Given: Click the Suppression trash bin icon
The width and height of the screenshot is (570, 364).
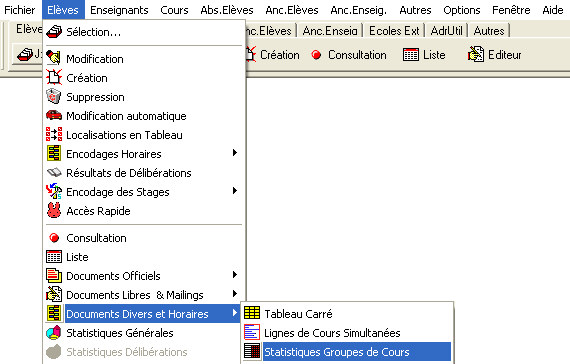Looking at the screenshot, I should (x=54, y=97).
